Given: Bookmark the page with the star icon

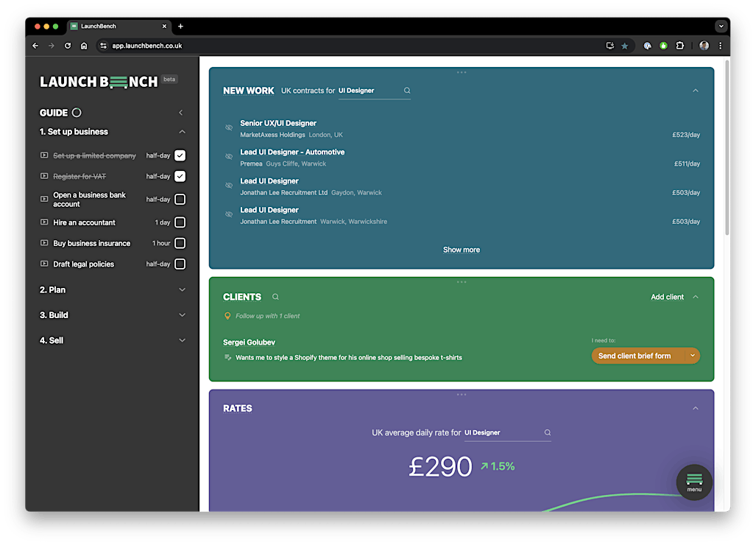Looking at the screenshot, I should point(625,46).
